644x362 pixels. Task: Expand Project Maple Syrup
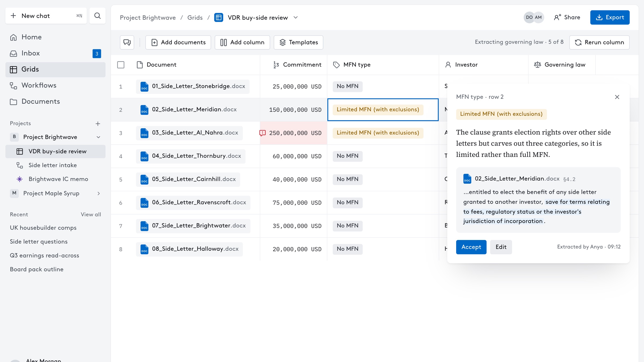click(x=98, y=193)
